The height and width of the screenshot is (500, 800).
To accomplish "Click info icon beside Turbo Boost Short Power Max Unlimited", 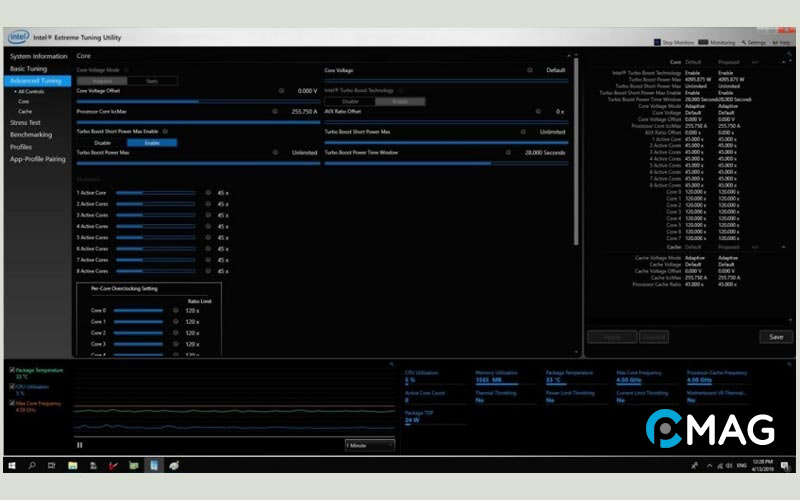I will point(523,132).
